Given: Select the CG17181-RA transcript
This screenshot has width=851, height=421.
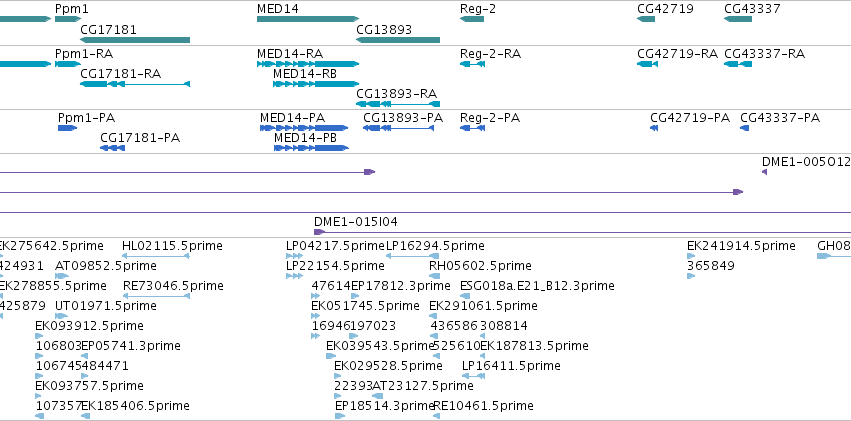Looking at the screenshot, I should click(x=135, y=84).
